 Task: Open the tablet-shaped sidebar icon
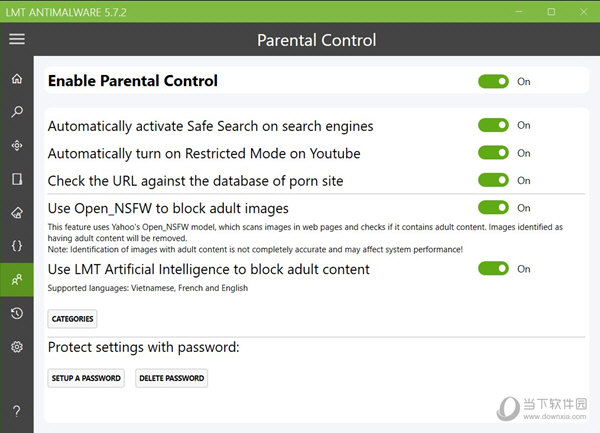point(17,179)
